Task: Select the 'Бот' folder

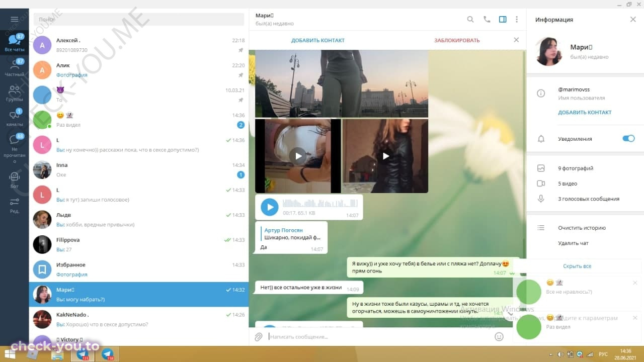Action: click(14, 179)
